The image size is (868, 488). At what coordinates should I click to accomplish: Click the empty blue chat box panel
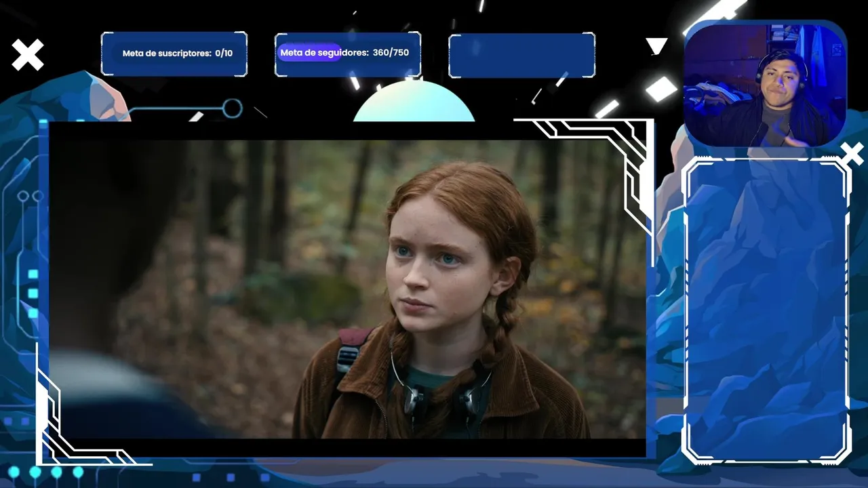click(x=766, y=311)
